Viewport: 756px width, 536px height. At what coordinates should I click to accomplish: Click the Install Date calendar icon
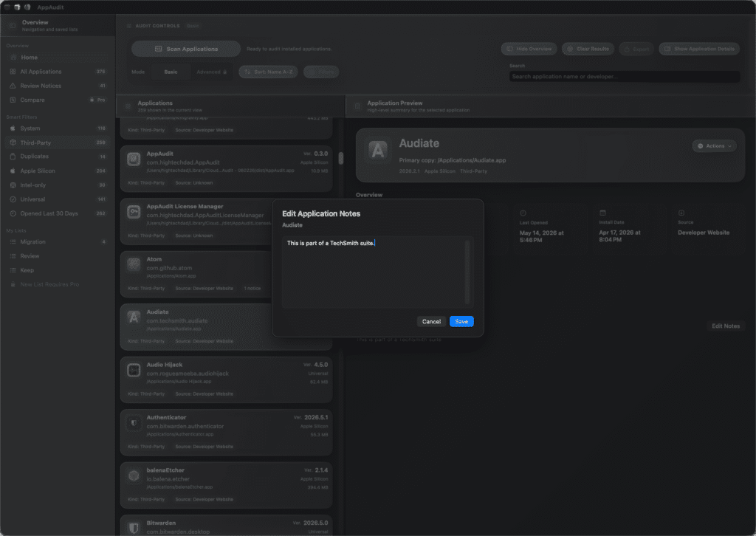coord(602,213)
